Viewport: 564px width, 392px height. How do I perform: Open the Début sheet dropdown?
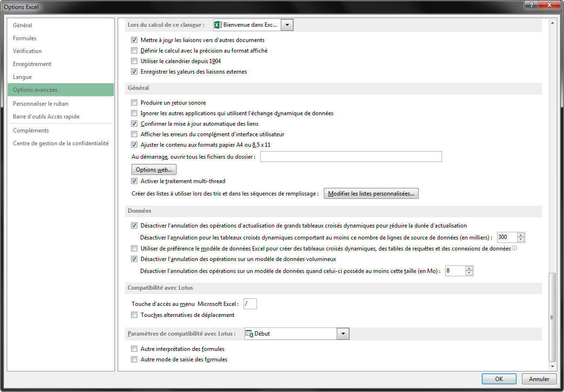(x=343, y=334)
